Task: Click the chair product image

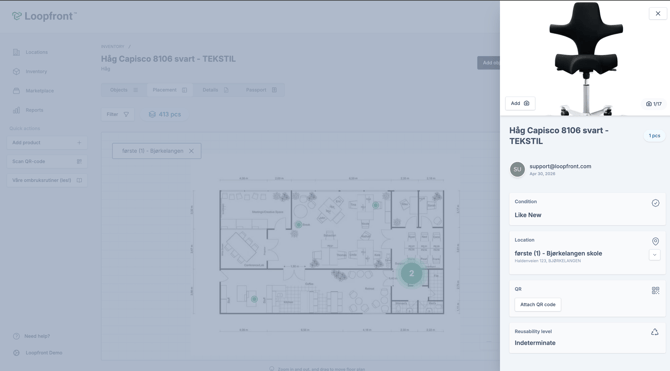Action: (x=586, y=58)
